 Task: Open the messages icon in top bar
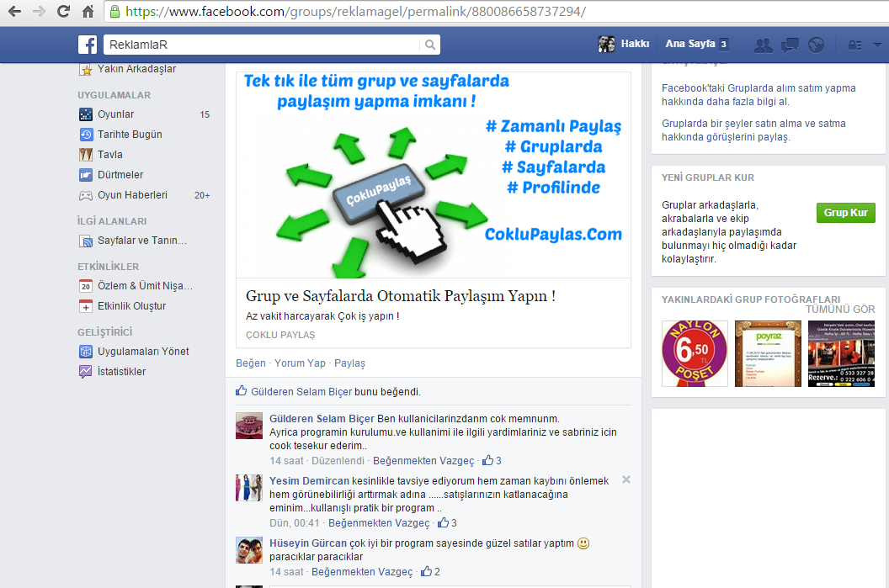tap(790, 45)
